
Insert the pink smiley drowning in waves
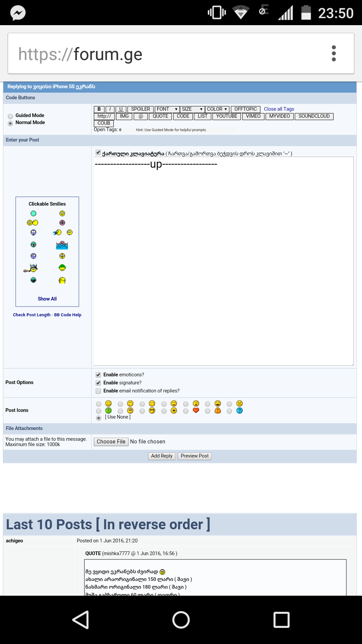[x=62, y=245]
